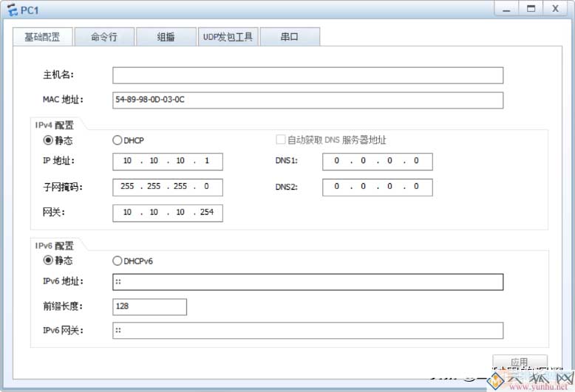Switch to the 组播 tab

166,37
